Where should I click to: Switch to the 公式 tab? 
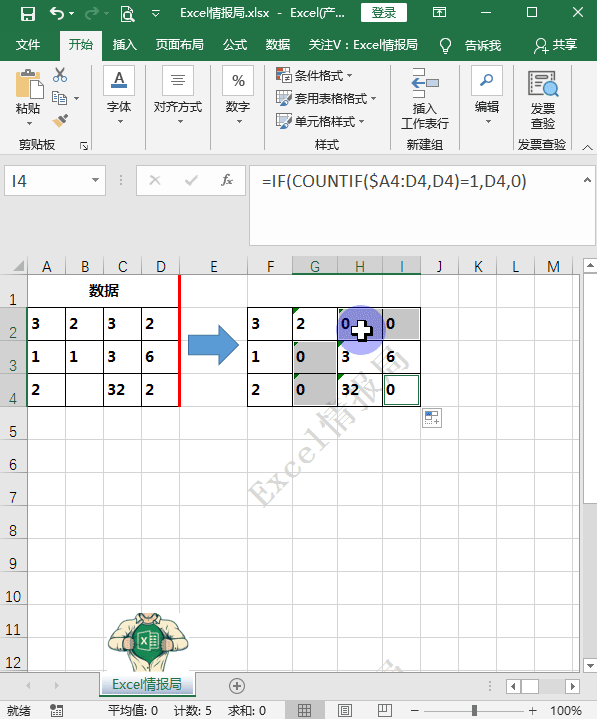point(235,45)
